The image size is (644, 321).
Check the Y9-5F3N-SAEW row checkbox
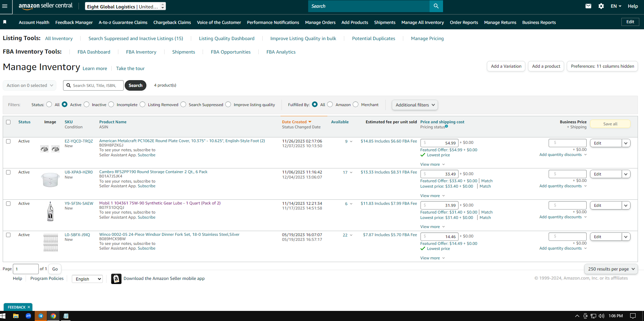pos(8,203)
